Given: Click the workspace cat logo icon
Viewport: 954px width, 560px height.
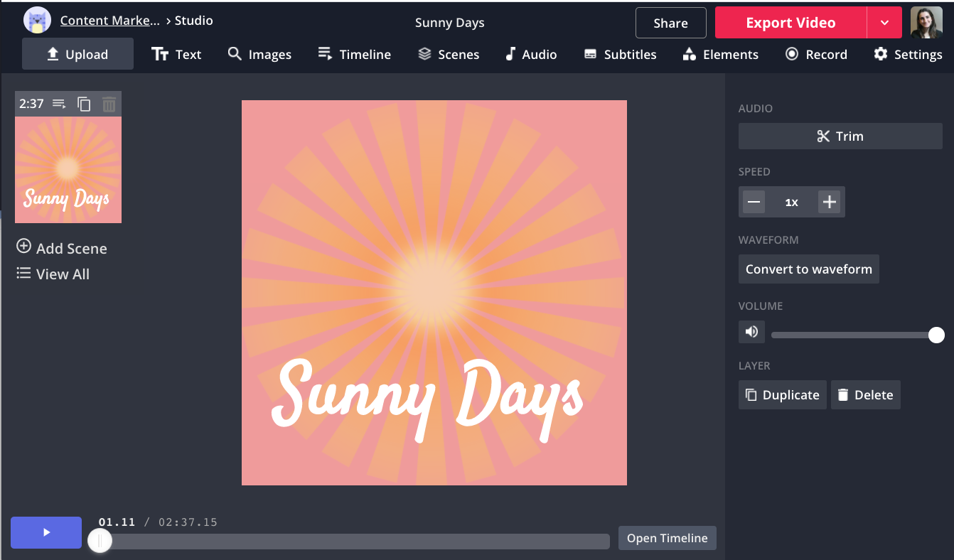Looking at the screenshot, I should [x=37, y=21].
